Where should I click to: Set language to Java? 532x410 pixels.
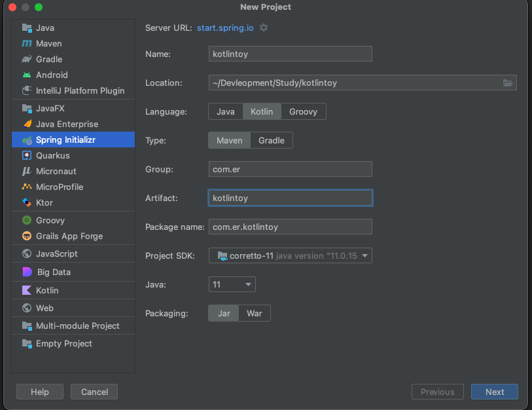click(x=226, y=111)
